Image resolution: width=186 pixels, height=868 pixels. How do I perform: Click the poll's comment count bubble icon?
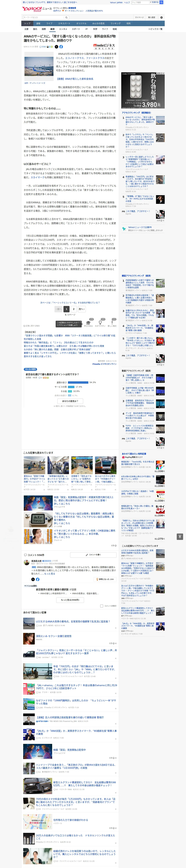coord(40,378)
